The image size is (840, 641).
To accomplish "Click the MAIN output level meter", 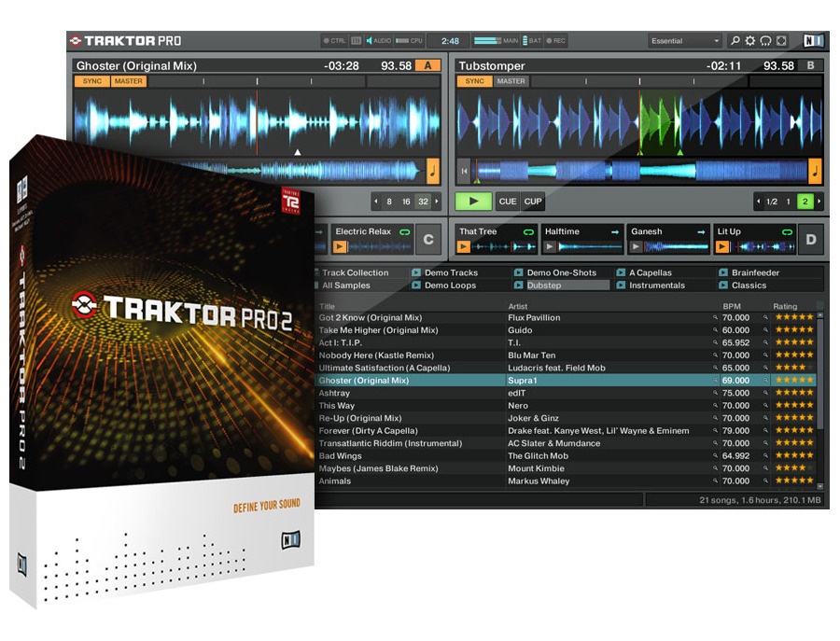I will (x=497, y=41).
